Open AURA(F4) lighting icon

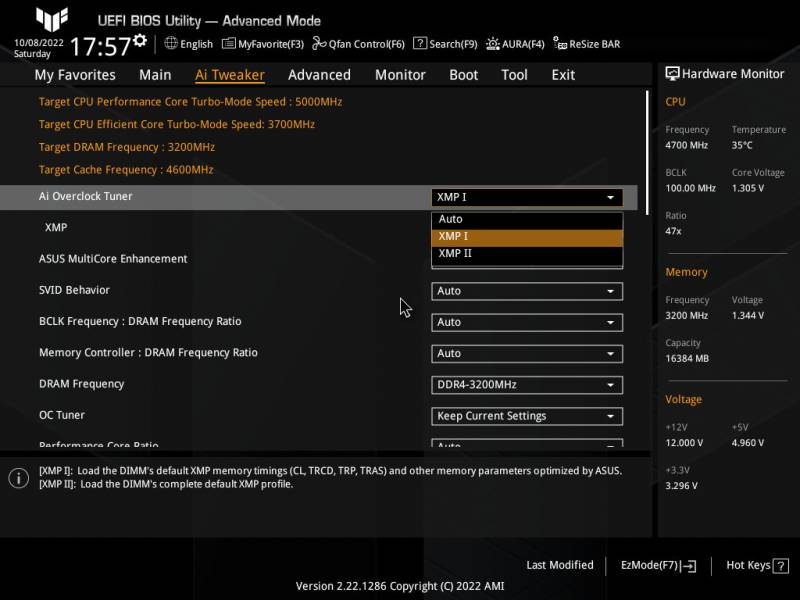tap(492, 44)
